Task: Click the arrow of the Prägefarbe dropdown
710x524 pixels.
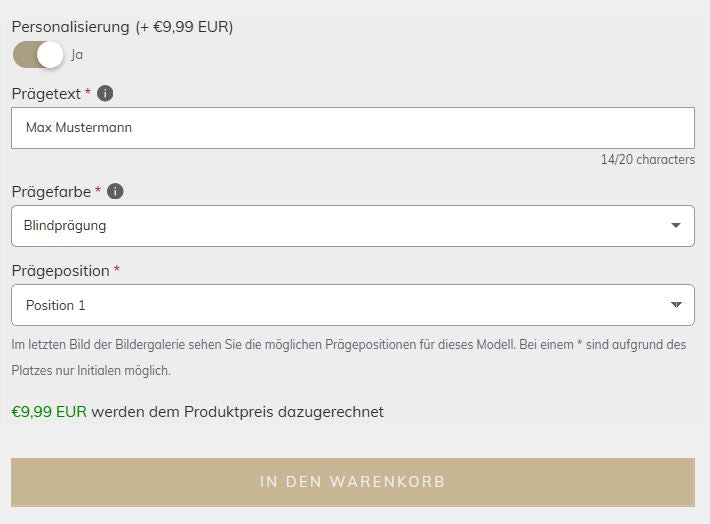Action: 676,226
